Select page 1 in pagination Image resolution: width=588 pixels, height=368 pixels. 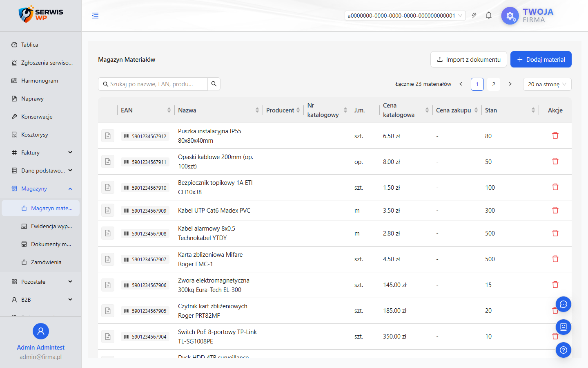[x=477, y=84]
